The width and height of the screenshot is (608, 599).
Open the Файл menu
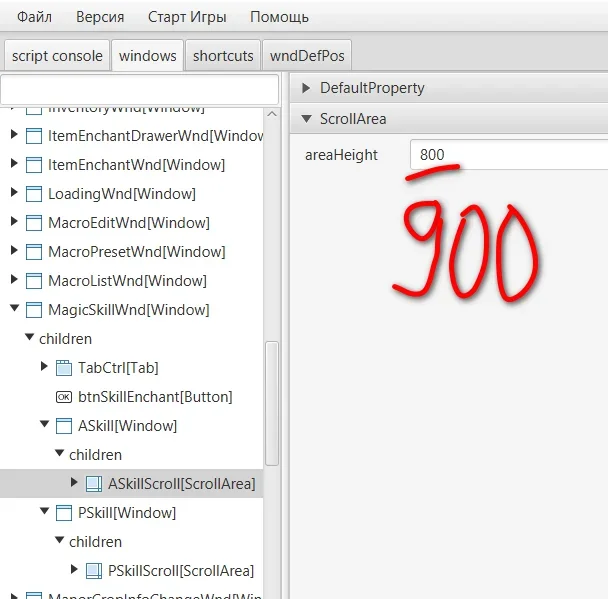pos(34,17)
